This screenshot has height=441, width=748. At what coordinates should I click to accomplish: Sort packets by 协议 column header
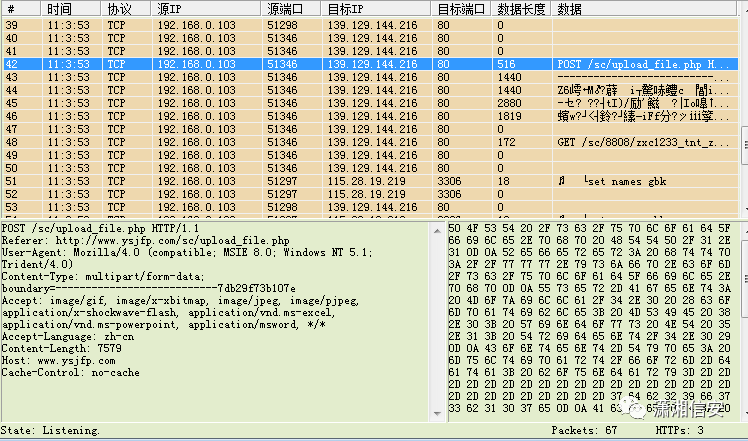126,9
